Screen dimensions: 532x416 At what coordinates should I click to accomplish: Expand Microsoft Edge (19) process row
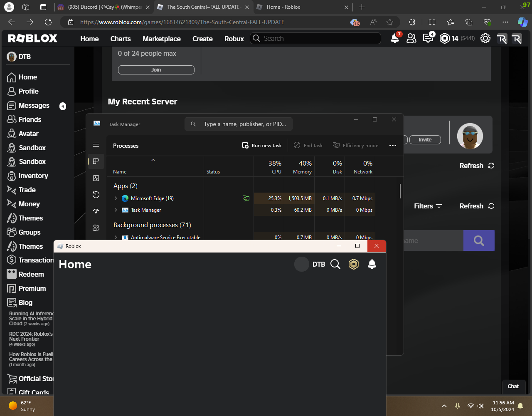click(x=116, y=198)
